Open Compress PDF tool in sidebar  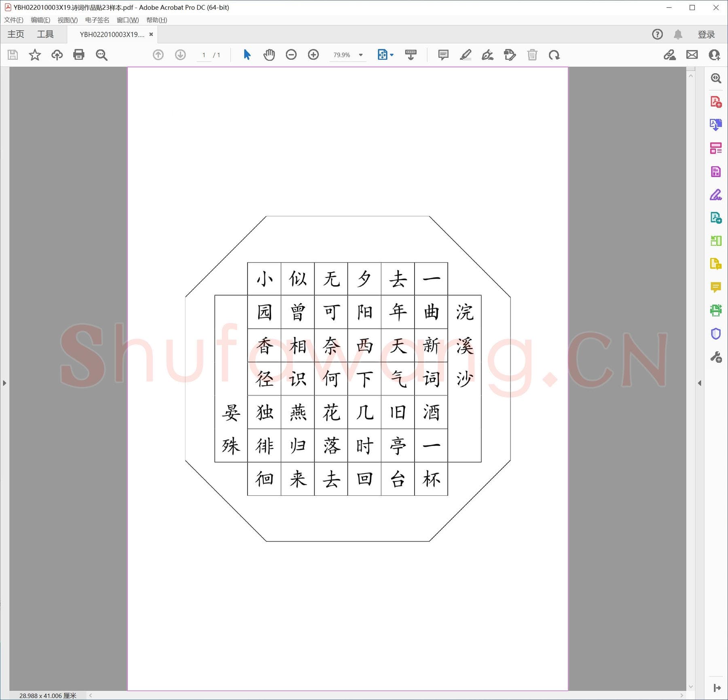(716, 241)
